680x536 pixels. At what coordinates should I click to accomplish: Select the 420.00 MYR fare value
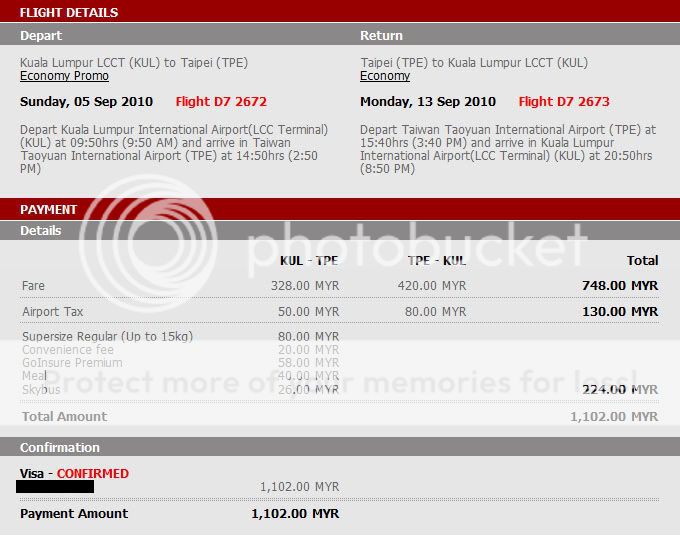pos(432,286)
